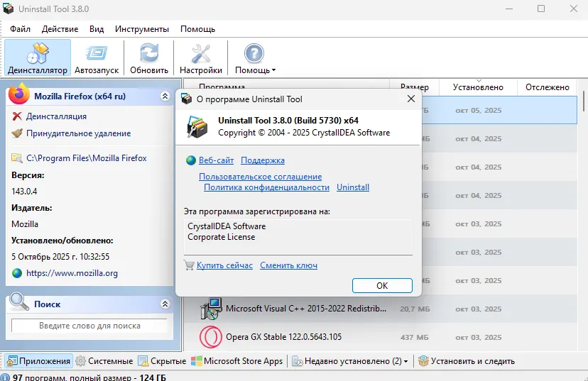Click the search field for programs
This screenshot has height=381, width=588.
coord(89,326)
